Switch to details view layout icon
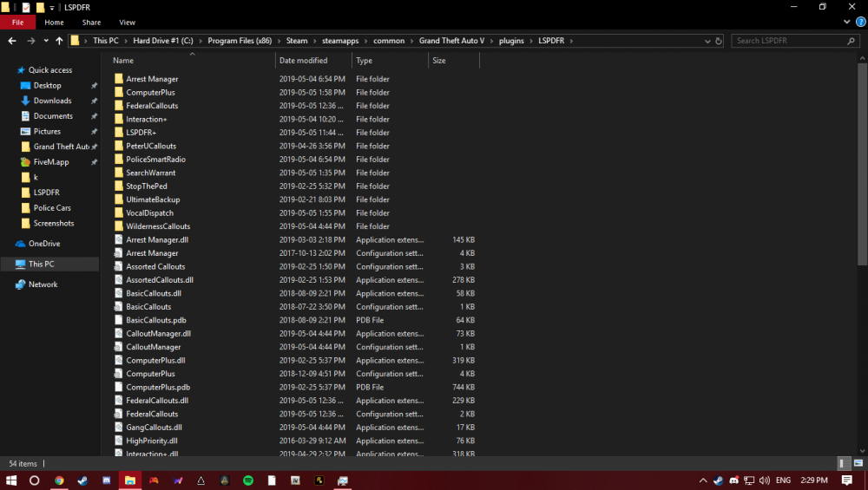The width and height of the screenshot is (868, 490). [x=844, y=463]
